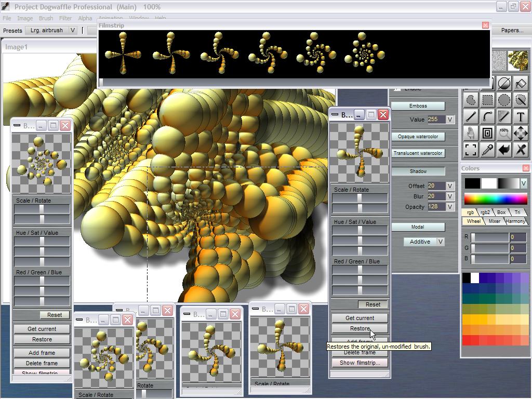Select the curved line tool
Image resolution: width=532 pixels, height=399 pixels.
pos(487,116)
